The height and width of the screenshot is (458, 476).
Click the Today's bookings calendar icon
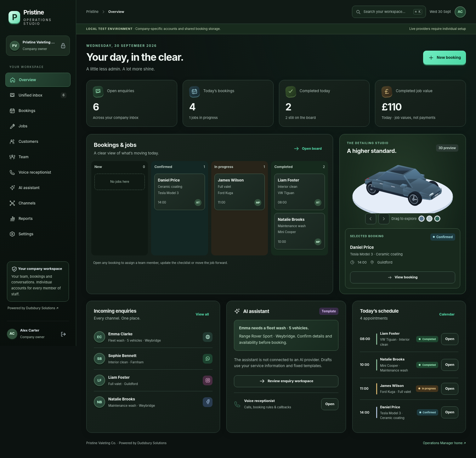[x=195, y=91]
